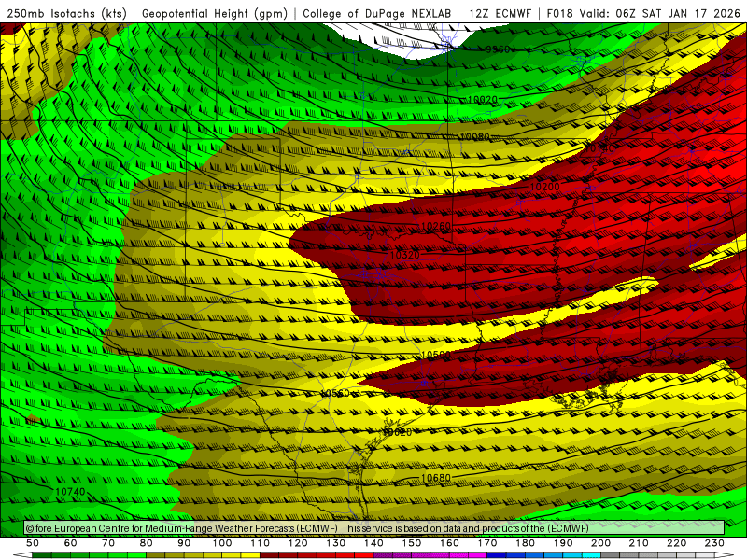Click the 'Geopotential Height (gpm)' title text

215,14
